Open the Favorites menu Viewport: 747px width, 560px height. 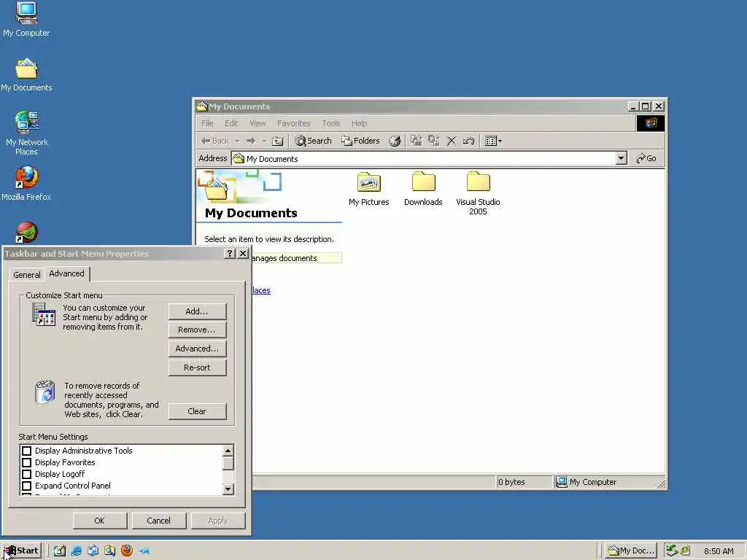293,123
